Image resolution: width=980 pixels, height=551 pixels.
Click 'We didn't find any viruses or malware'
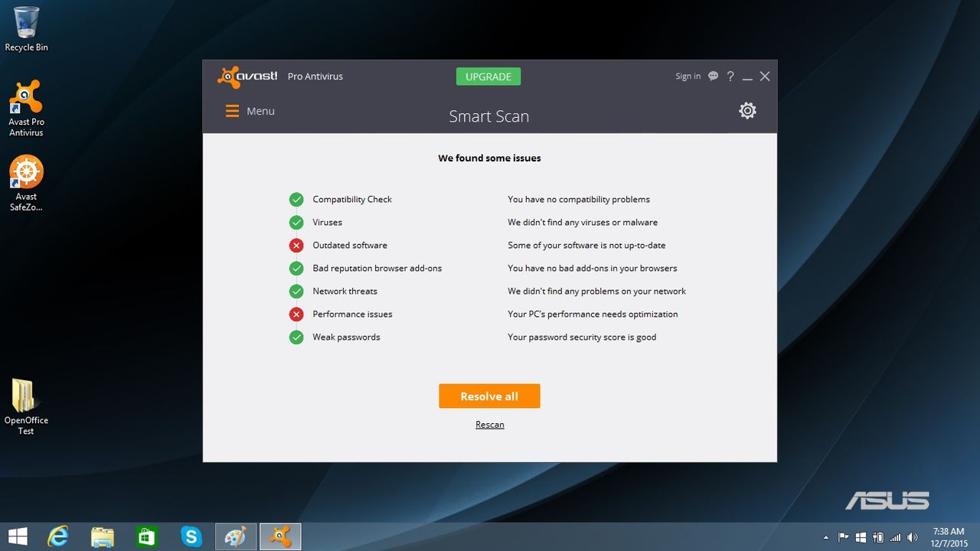click(583, 223)
